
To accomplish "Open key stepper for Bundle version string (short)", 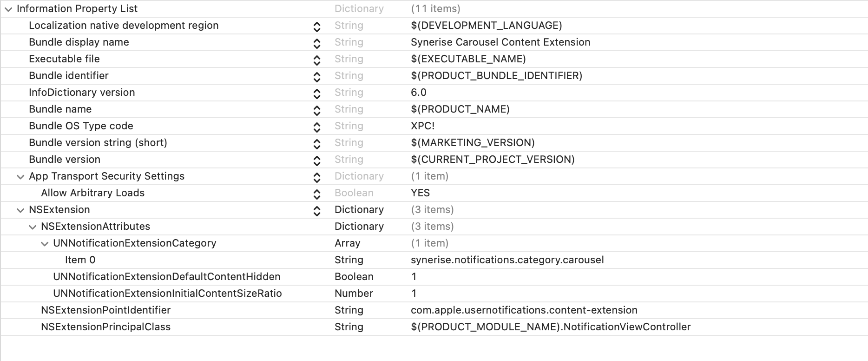I will (317, 144).
